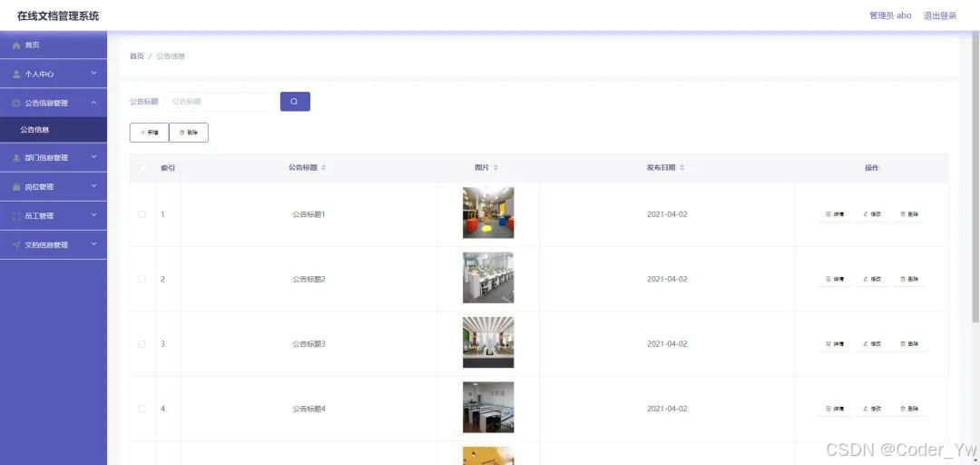Click date 2021-04-02 in row 公告标题1
The height and width of the screenshot is (465, 980).
(667, 214)
